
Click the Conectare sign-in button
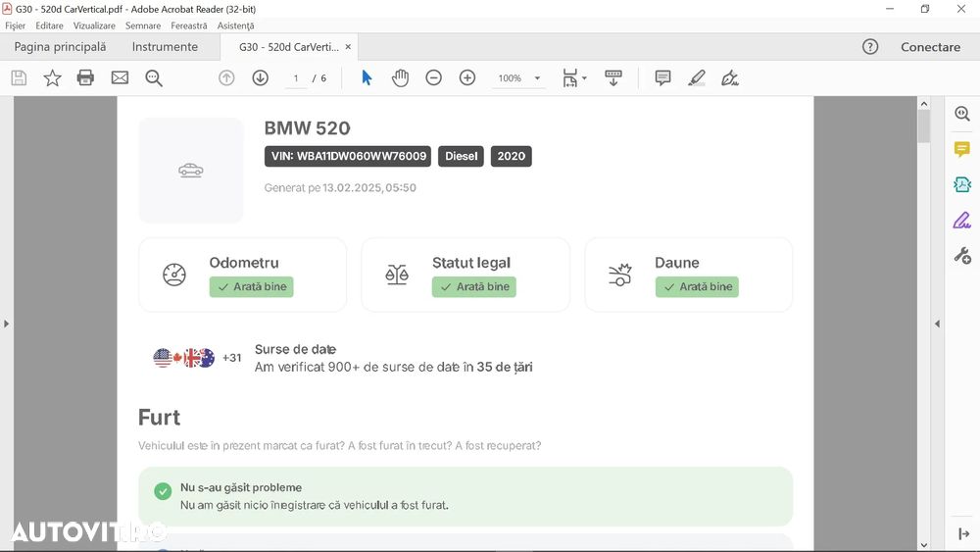[x=931, y=47]
